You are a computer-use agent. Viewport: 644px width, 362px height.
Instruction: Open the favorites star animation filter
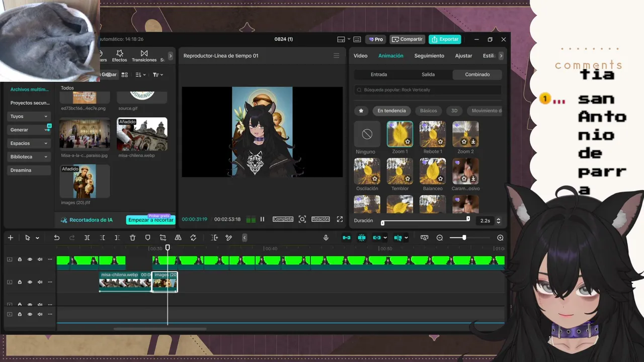click(x=361, y=111)
